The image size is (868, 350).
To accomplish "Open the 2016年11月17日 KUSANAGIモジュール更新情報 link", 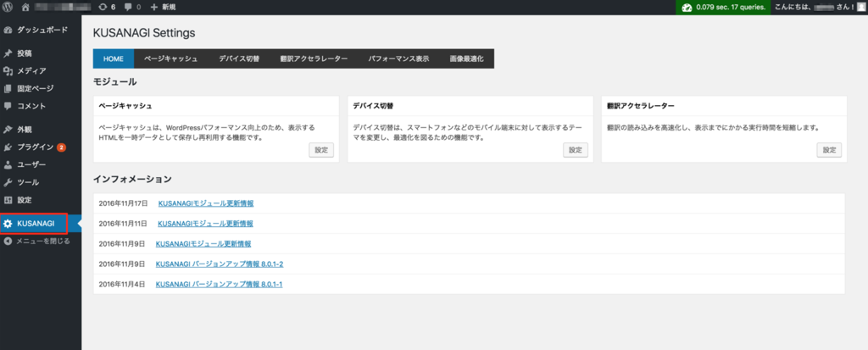I will pos(206,204).
